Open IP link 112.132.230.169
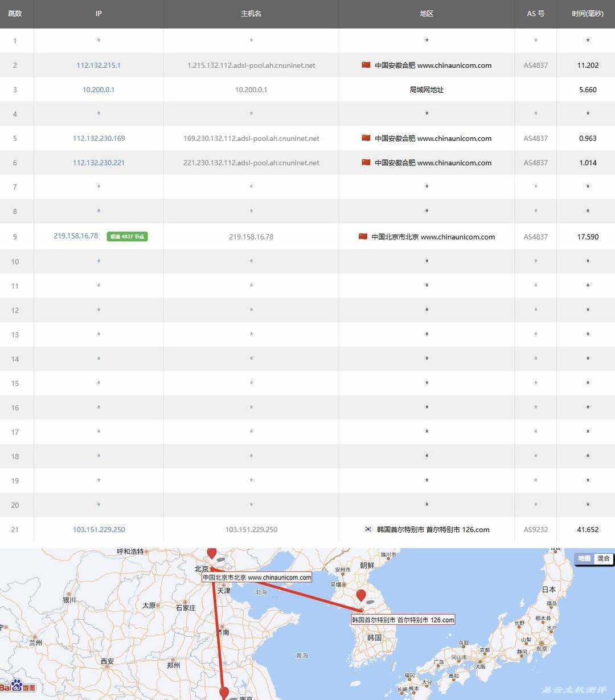This screenshot has height=700, width=615. coord(99,138)
